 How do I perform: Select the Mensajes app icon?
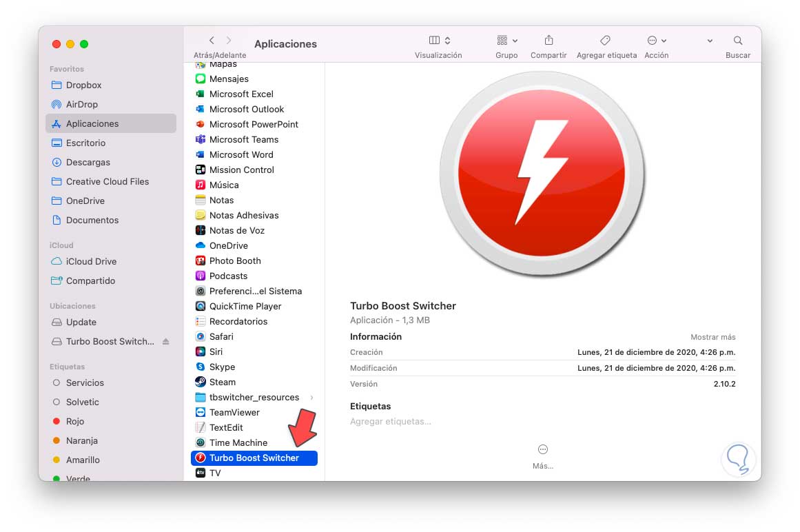(x=201, y=79)
